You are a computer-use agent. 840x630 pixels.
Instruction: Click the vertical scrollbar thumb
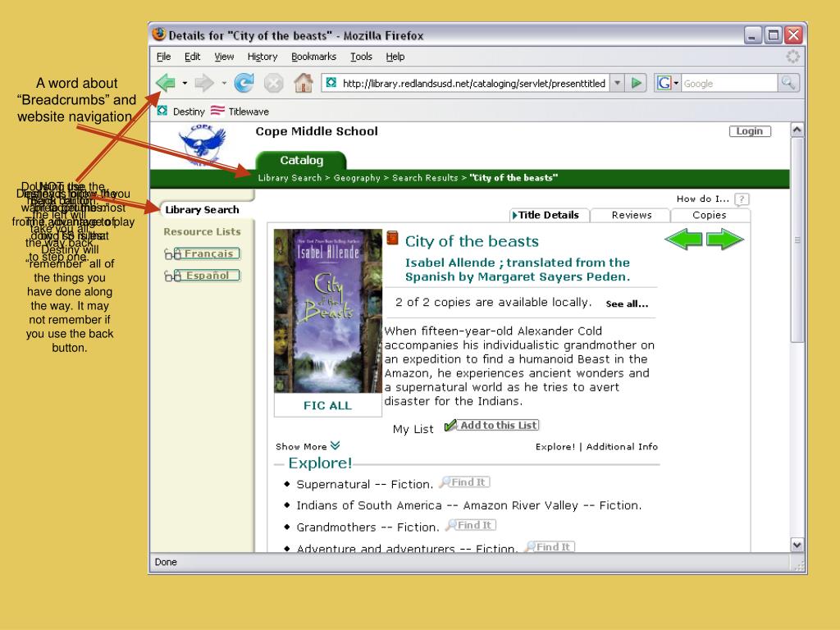point(797,240)
